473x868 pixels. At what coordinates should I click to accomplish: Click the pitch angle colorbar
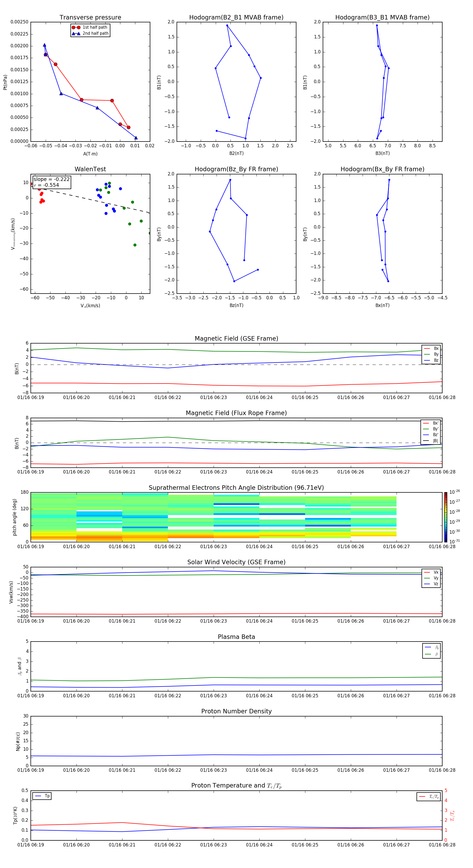coord(446,517)
